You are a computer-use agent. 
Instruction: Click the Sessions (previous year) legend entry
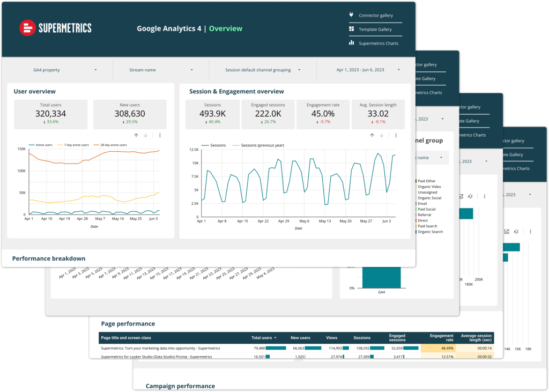click(x=258, y=145)
